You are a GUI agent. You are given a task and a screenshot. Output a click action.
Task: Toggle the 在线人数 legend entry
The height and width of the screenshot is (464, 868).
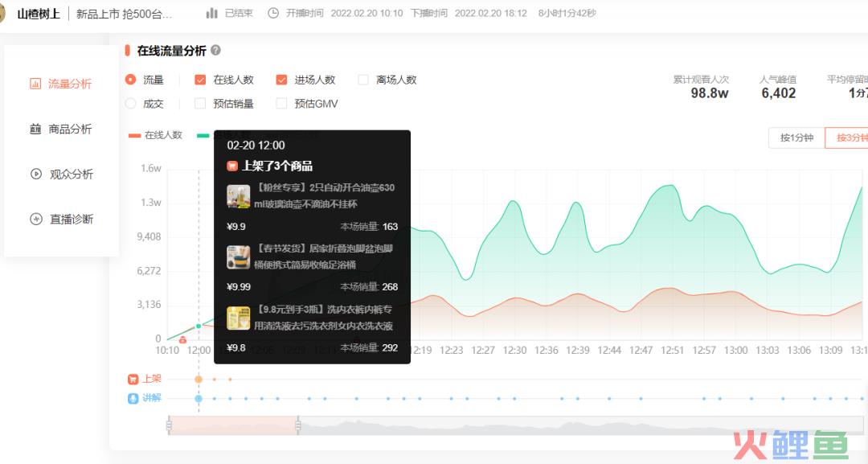tap(156, 135)
